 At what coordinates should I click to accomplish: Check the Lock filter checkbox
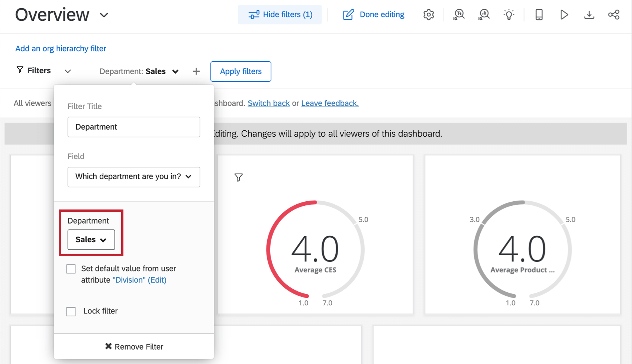click(x=71, y=311)
